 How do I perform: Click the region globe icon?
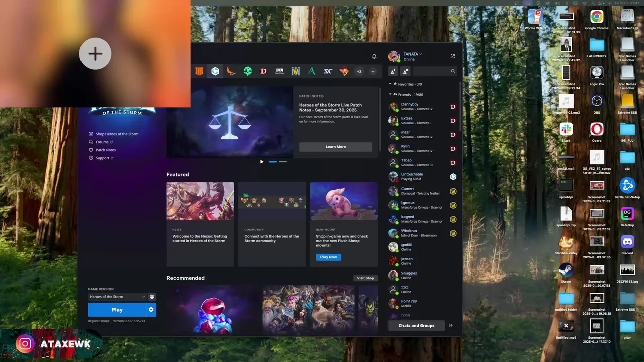[x=152, y=297]
